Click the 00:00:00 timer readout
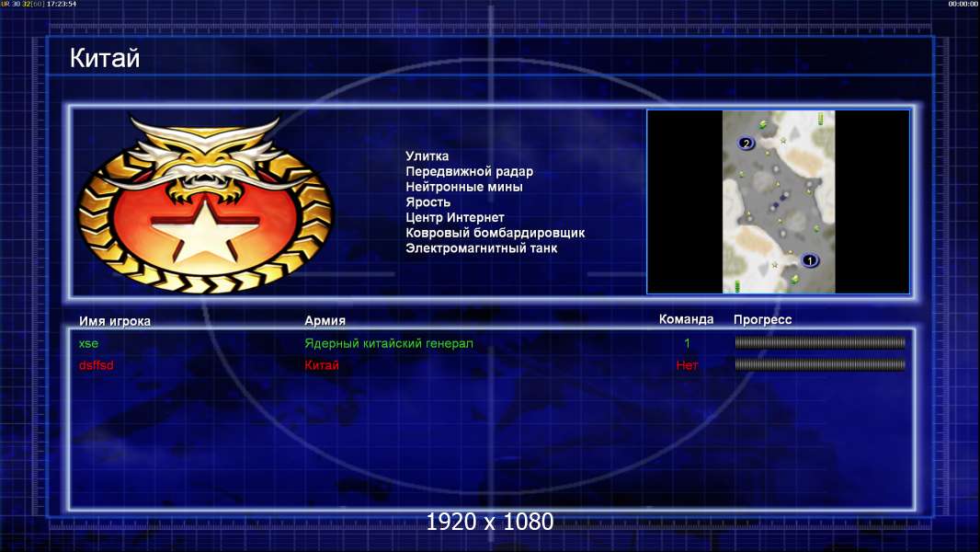 pyautogui.click(x=963, y=4)
